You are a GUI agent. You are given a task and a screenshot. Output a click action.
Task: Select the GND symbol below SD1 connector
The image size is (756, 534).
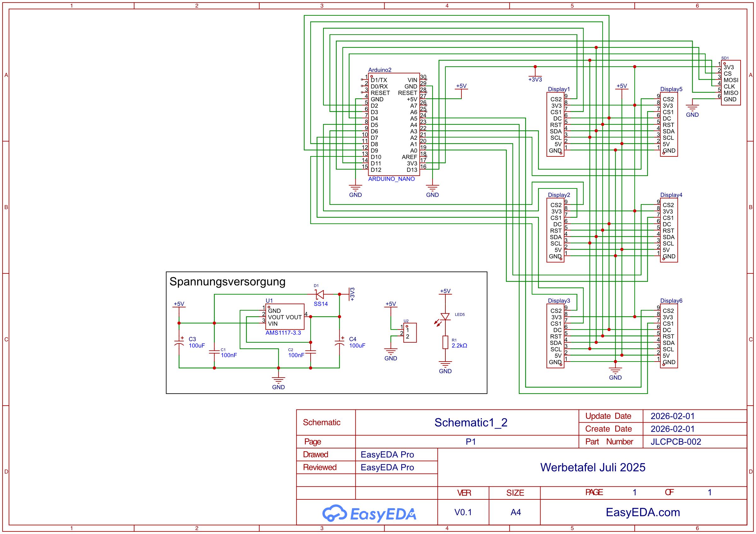(x=692, y=108)
